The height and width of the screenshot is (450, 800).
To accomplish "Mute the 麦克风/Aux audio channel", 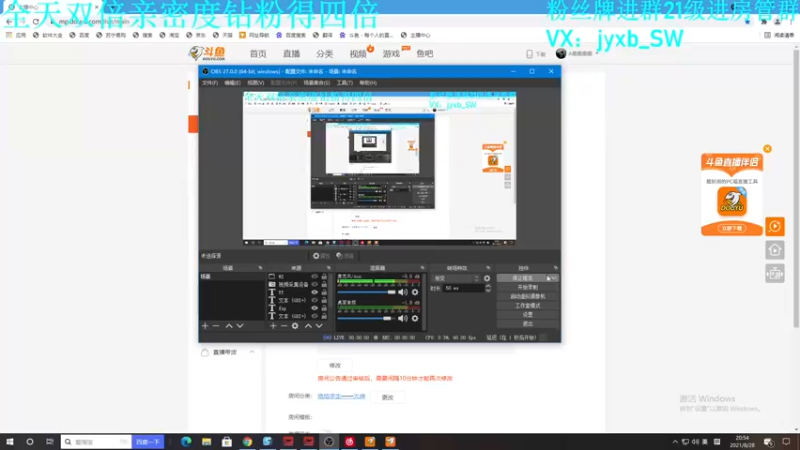I will tap(403, 292).
